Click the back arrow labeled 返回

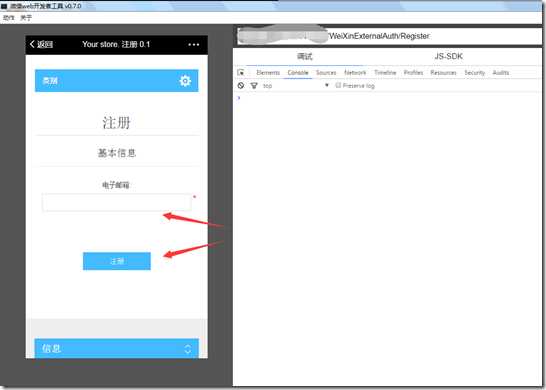tap(41, 44)
